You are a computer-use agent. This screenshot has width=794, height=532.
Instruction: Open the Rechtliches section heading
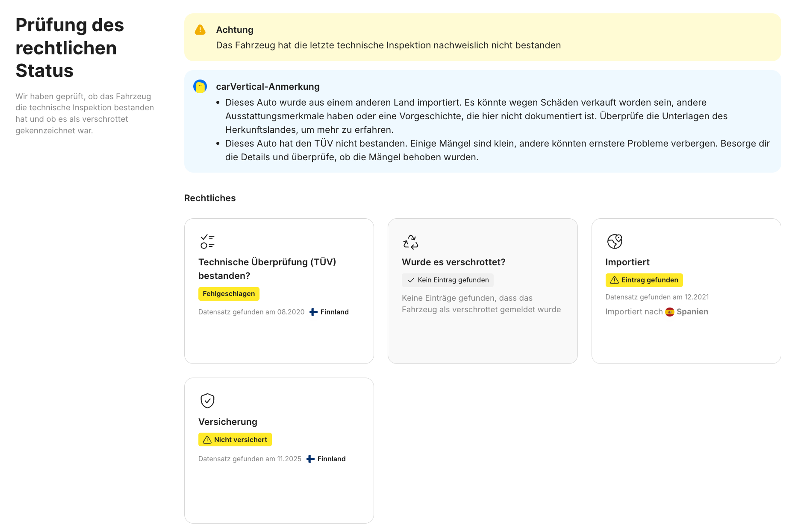(x=210, y=198)
